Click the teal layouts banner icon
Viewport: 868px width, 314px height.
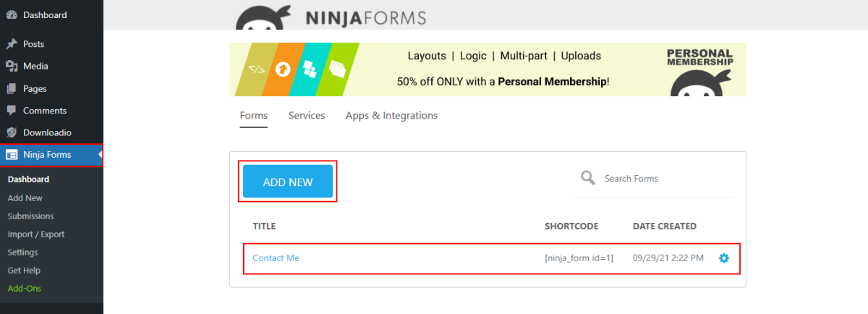click(x=309, y=69)
